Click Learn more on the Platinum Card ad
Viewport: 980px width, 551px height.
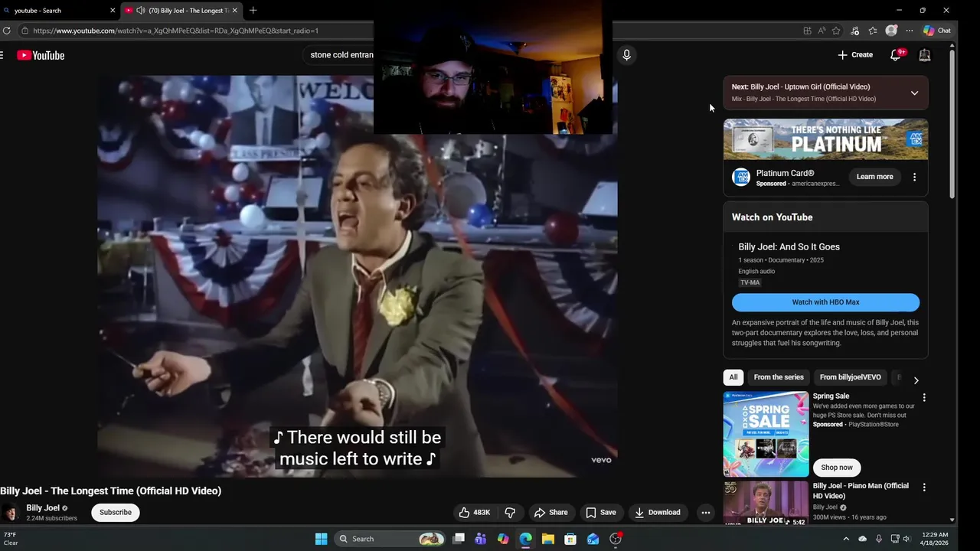[874, 177]
